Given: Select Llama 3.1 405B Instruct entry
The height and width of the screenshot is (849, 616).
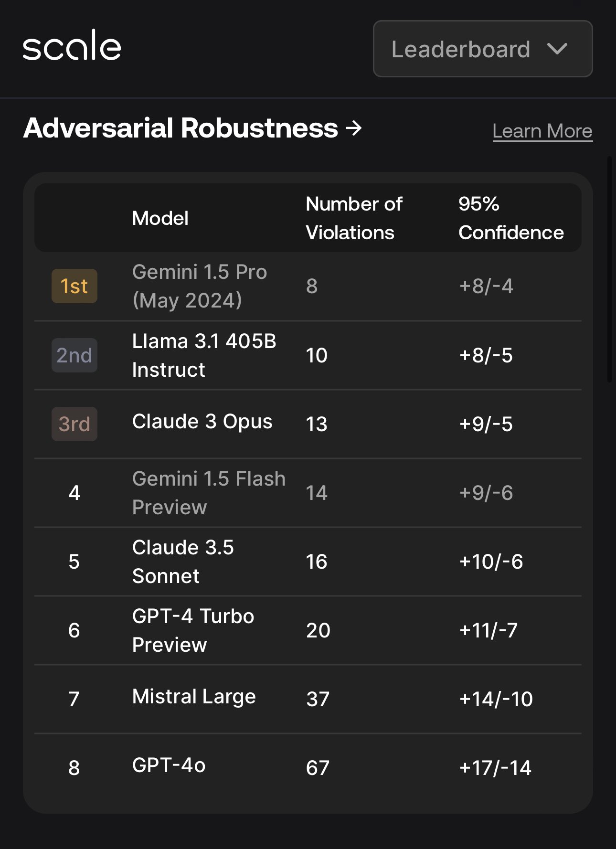Looking at the screenshot, I should (x=204, y=355).
